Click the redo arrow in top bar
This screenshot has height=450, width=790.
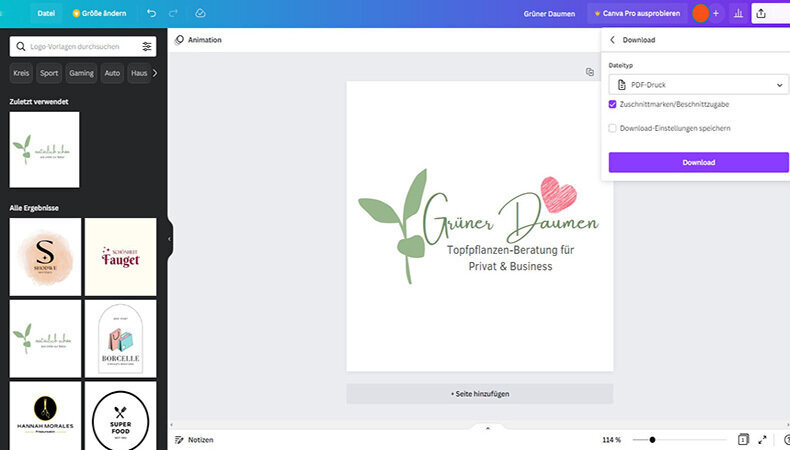pyautogui.click(x=175, y=13)
